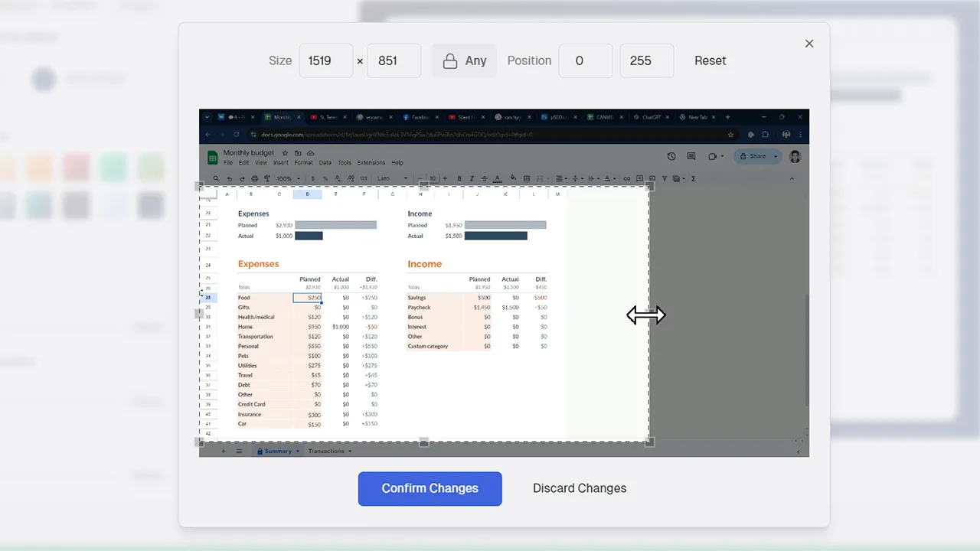Open the Data menu
Screen dimensions: 980x551
pyautogui.click(x=325, y=162)
